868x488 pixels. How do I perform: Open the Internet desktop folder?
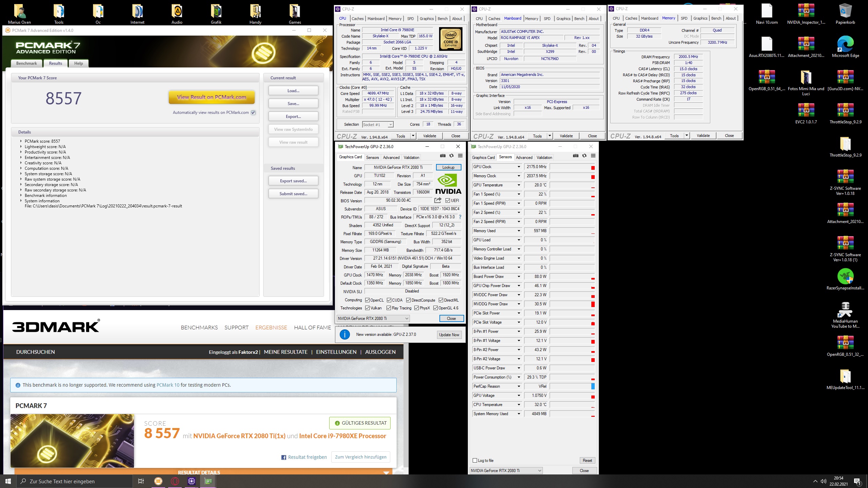137,14
